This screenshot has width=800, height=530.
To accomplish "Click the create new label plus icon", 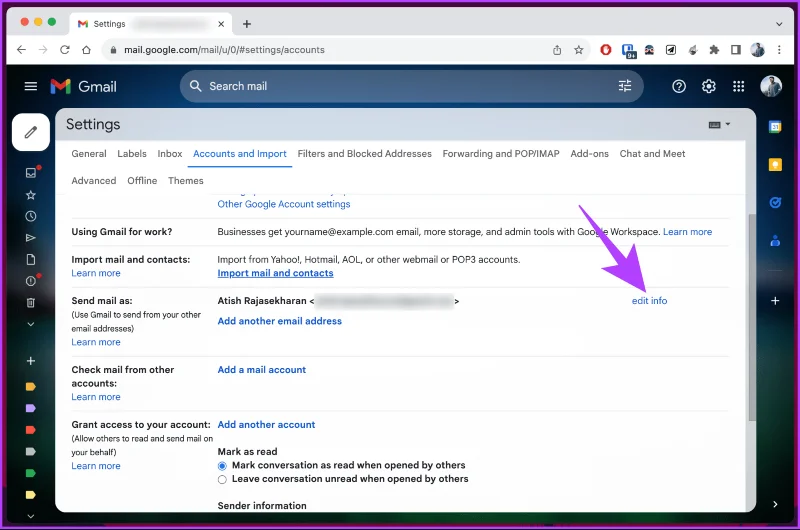I will (x=31, y=361).
